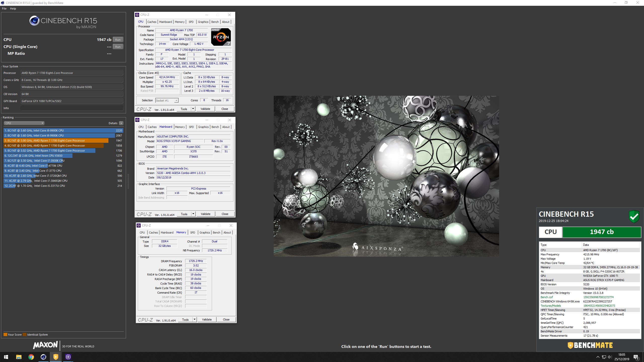Open BenchMate shield taskbar icon

click(56, 357)
